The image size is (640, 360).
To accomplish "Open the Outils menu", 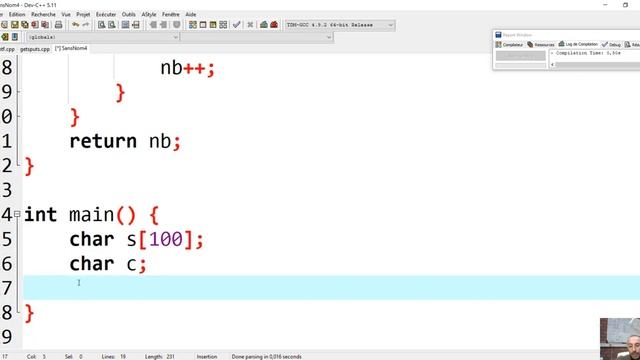I will tap(129, 14).
